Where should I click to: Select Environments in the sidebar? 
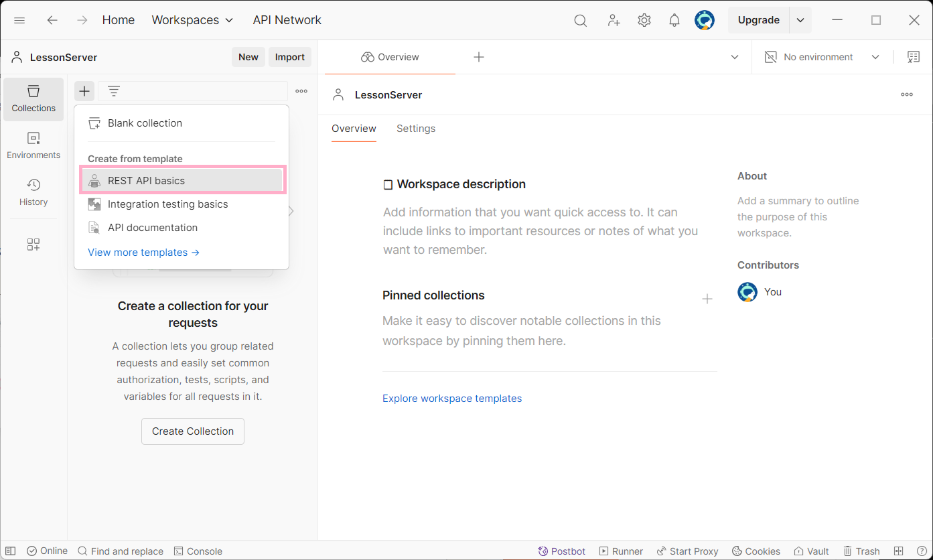point(33,145)
